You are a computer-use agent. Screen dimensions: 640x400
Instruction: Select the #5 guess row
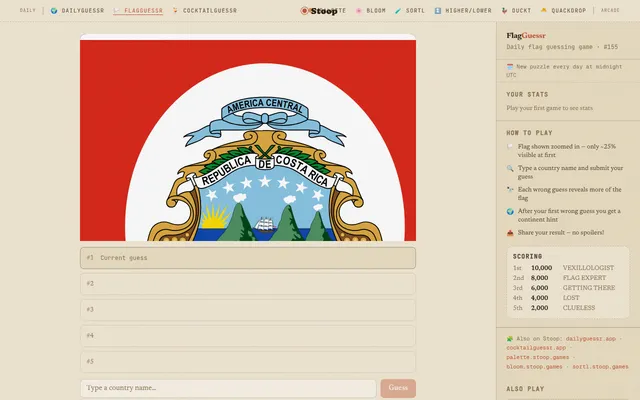click(x=248, y=361)
